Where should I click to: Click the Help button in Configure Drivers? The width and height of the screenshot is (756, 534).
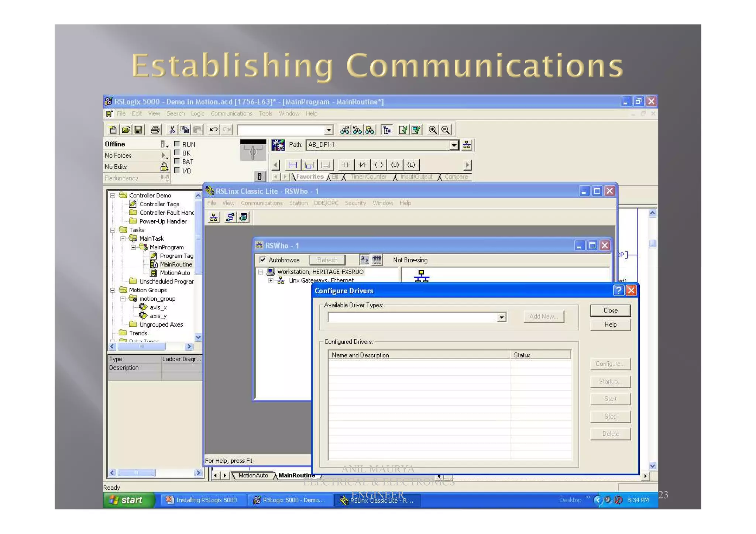tap(610, 325)
